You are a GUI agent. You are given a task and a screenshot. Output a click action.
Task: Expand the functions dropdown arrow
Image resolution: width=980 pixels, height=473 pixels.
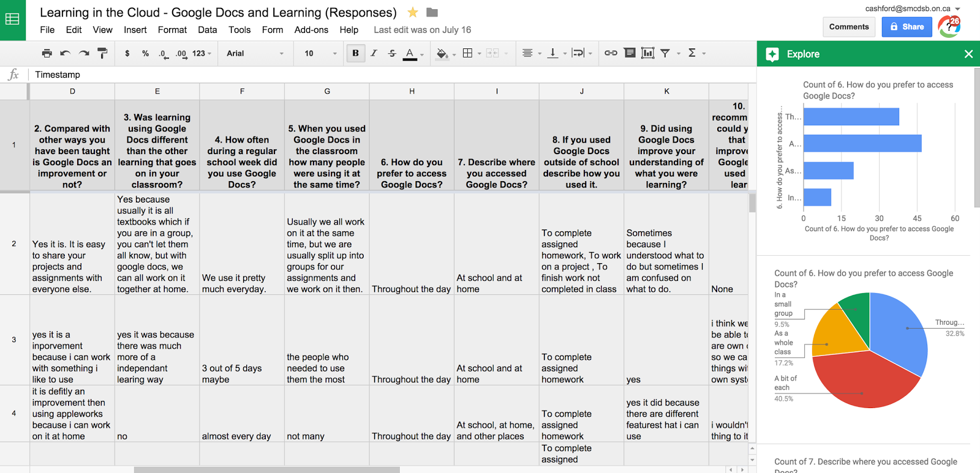pyautogui.click(x=704, y=54)
